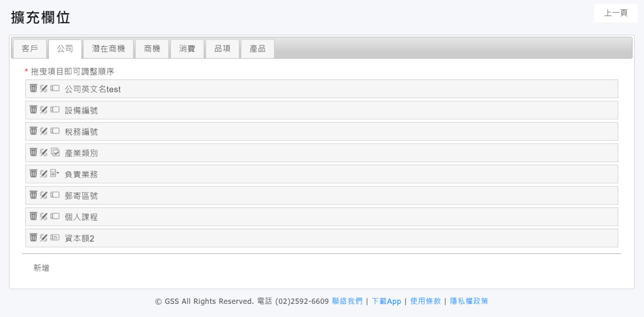Open the 潛在商機 tab

click(108, 49)
